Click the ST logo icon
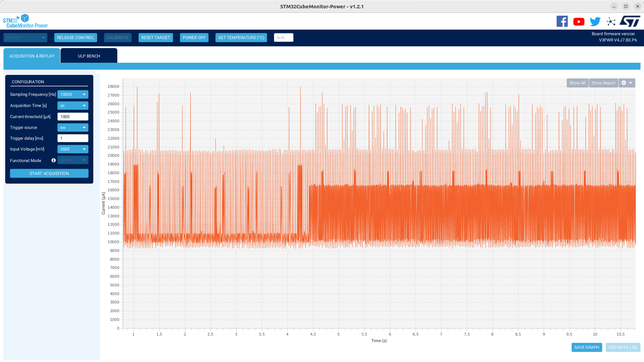 [x=630, y=21]
